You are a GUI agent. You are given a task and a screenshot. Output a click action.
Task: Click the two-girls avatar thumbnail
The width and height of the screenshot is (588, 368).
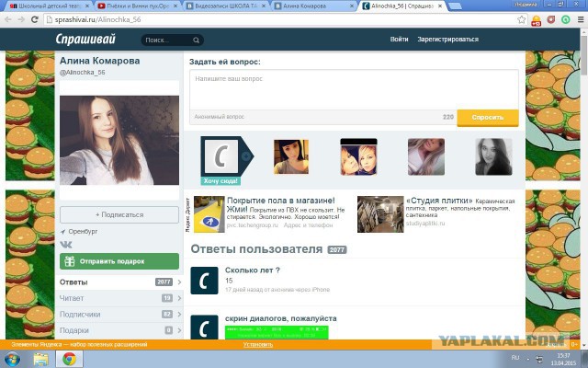coord(358,156)
